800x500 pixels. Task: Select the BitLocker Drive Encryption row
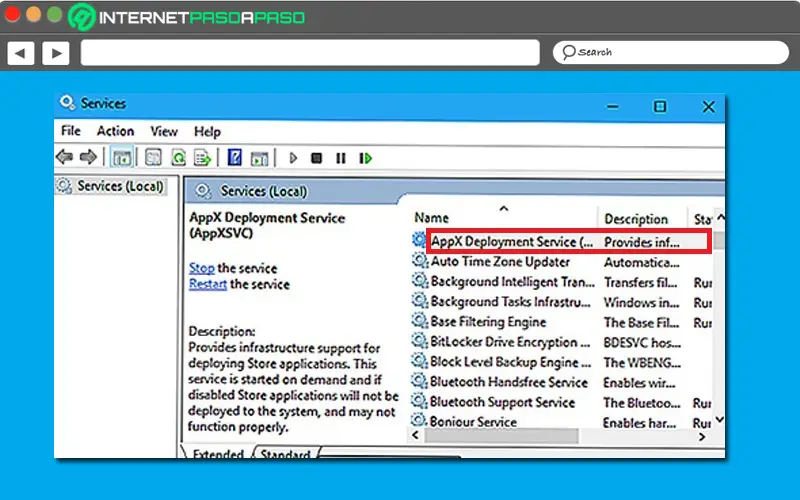pos(561,342)
